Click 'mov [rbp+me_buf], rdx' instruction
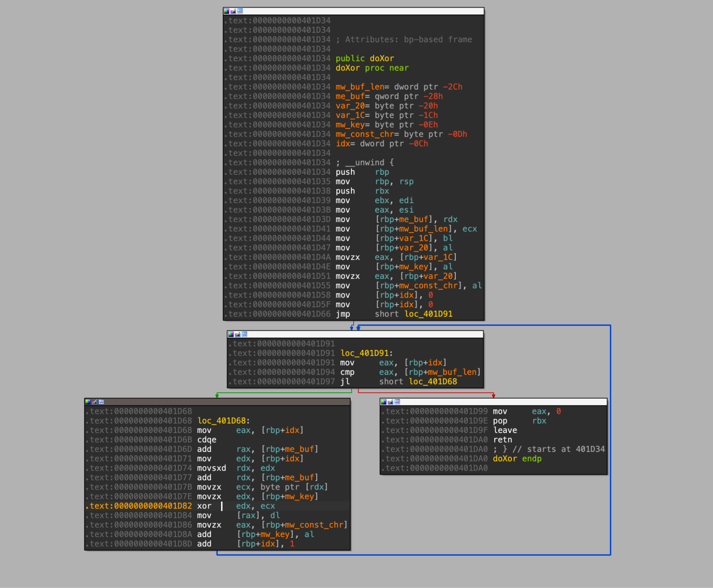 tap(397, 219)
